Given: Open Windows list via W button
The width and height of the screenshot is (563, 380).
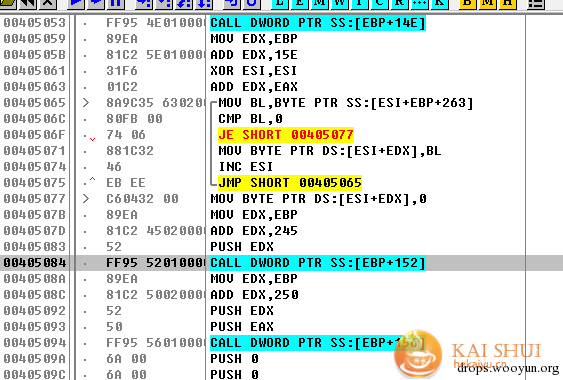Looking at the screenshot, I should [339, 4].
